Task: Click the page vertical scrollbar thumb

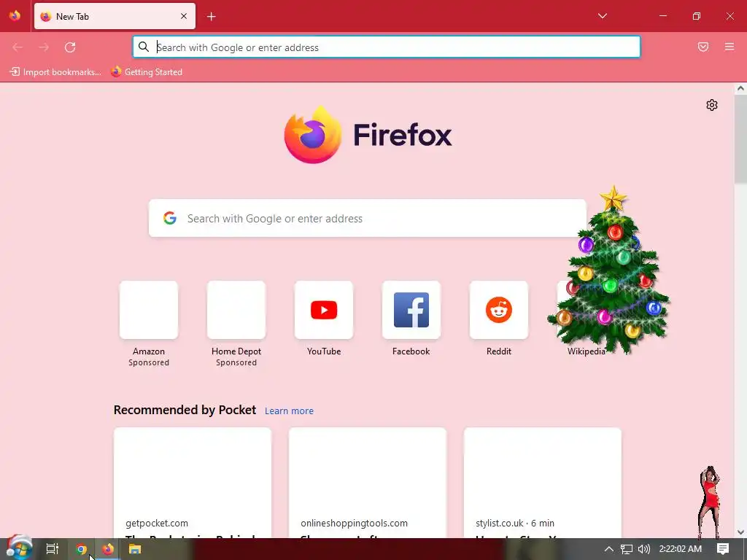Action: (x=740, y=138)
